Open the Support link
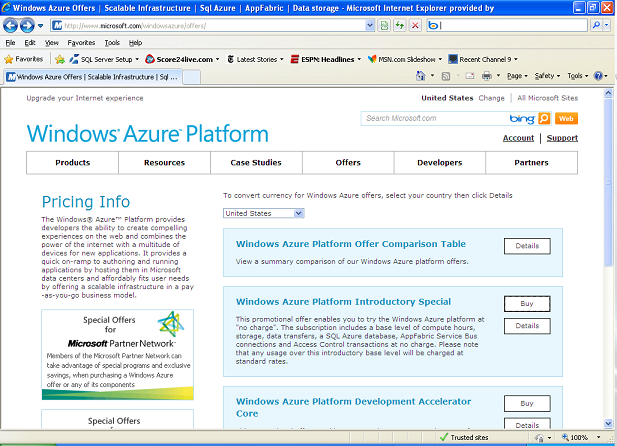Viewport: 617px width, 446px height. [x=562, y=138]
